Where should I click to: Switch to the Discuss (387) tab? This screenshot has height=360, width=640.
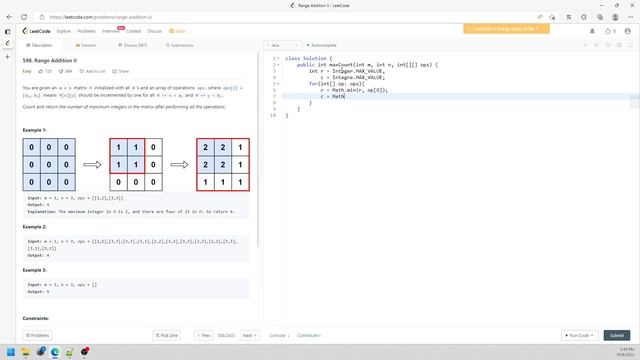133,45
